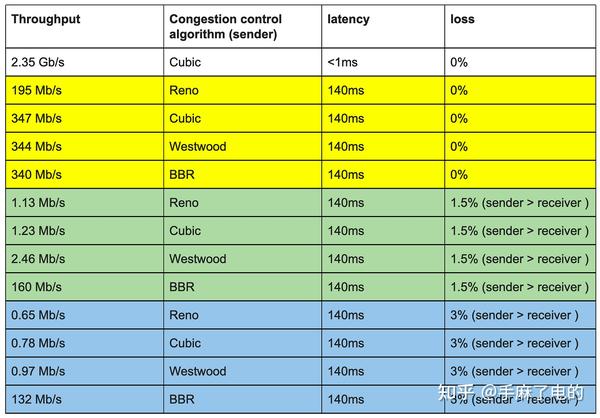The height and width of the screenshot is (418, 600).
Task: Click the 1.13 Mb/s throughput cell
Action: 37,202
